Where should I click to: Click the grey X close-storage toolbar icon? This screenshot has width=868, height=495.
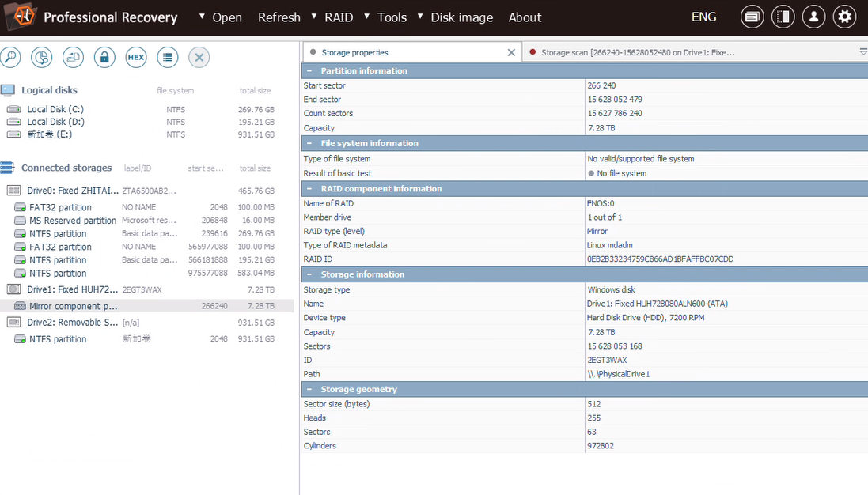[x=199, y=57]
